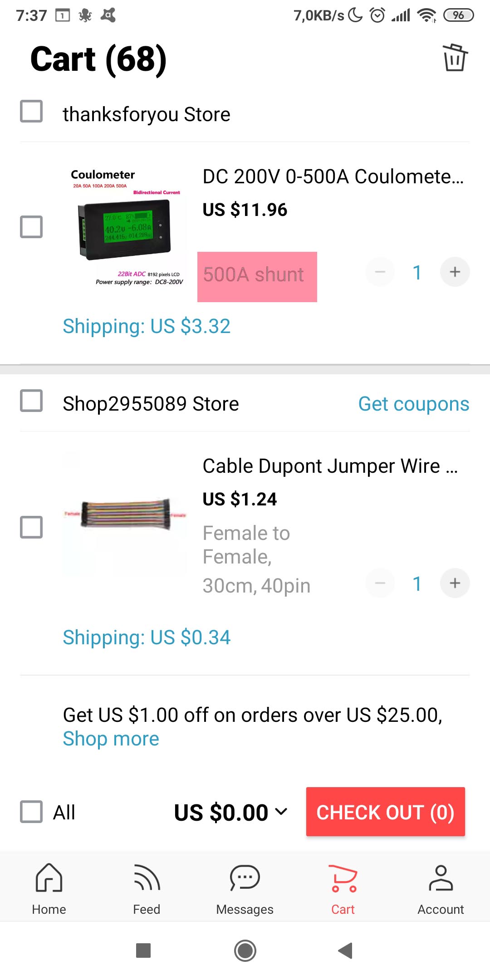Check the DC 200V Coulometer item
490x980 pixels.
31,227
